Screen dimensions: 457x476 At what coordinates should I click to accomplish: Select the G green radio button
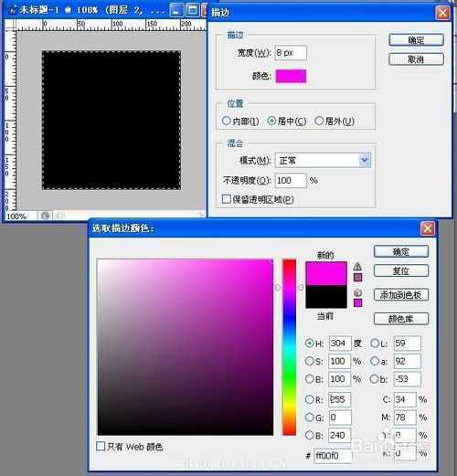click(x=310, y=417)
